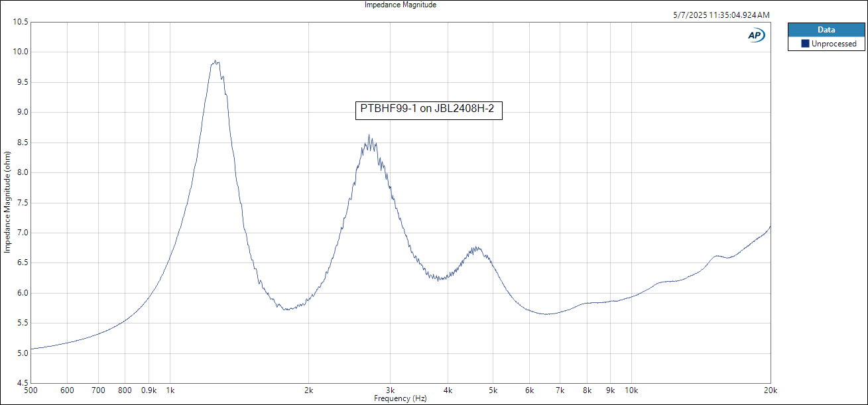This screenshot has height=405, width=868.
Task: Select the PTBHF99-1 on JBL2408H-2 annotation
Action: click(429, 109)
